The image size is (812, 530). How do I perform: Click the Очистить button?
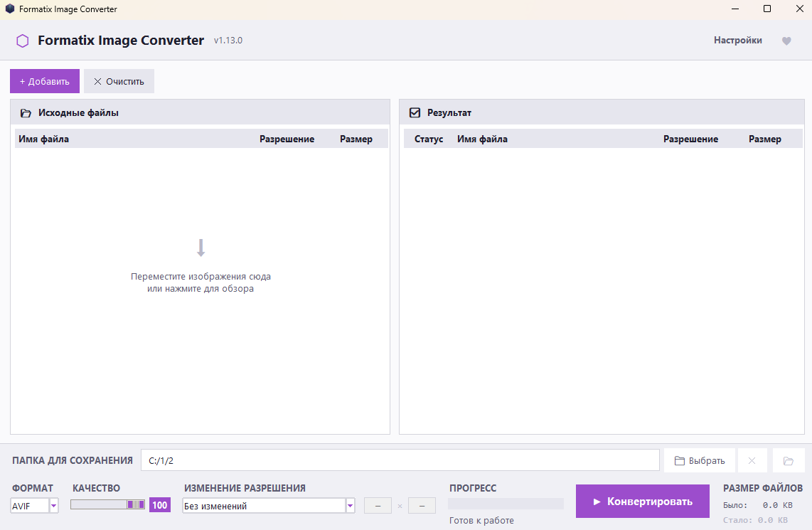click(x=119, y=81)
